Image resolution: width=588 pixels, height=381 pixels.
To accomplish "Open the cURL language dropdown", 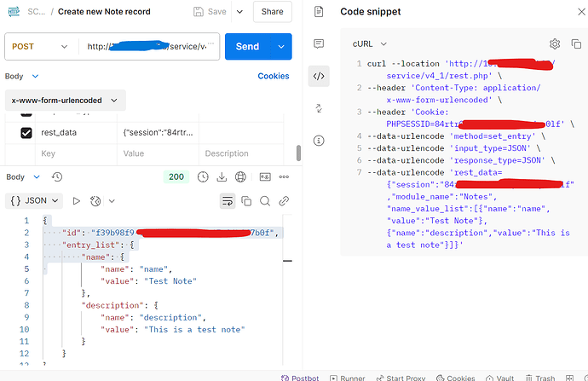I will pos(370,43).
